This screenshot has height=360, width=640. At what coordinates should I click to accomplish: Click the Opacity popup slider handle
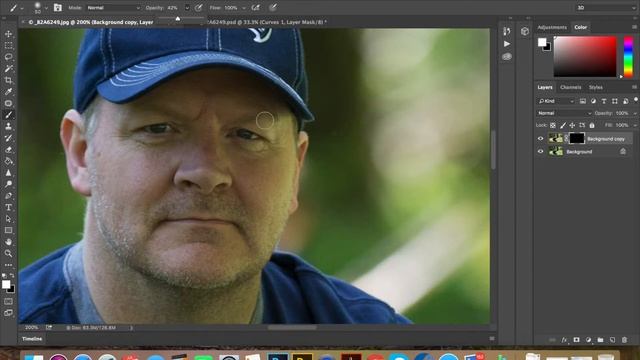(178, 19)
